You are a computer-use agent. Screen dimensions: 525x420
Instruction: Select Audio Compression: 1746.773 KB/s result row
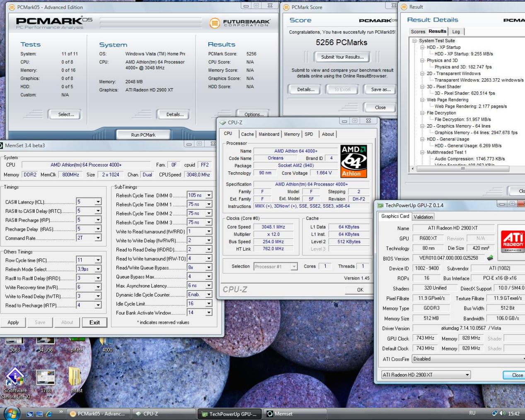coord(469,159)
